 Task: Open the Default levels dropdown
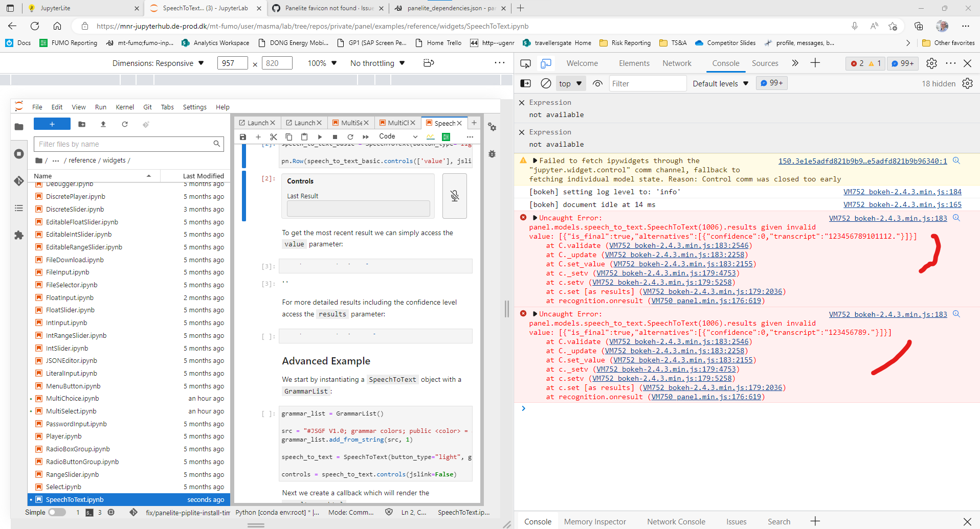pos(720,83)
